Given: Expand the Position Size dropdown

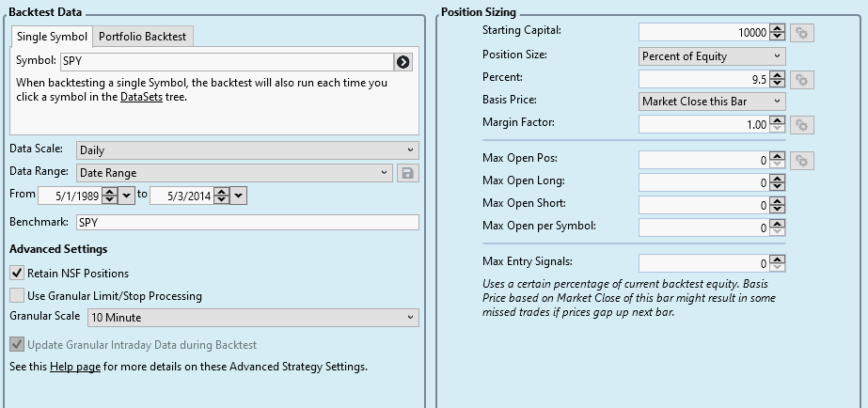Looking at the screenshot, I should pyautogui.click(x=712, y=56).
